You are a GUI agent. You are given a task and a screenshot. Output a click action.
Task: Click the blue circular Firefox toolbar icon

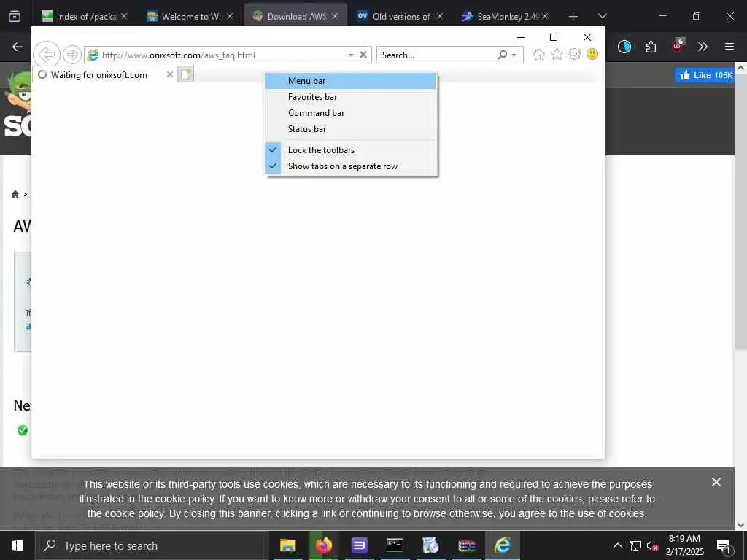tap(624, 47)
